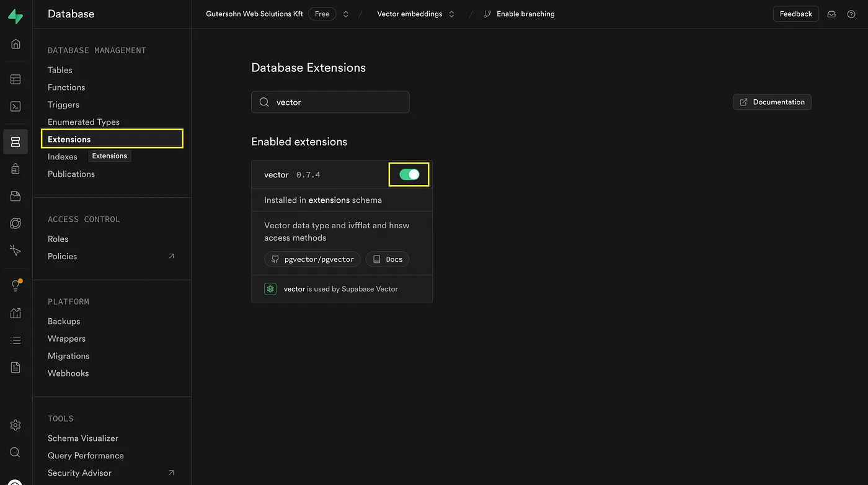Open the API Docs document icon

tap(15, 368)
